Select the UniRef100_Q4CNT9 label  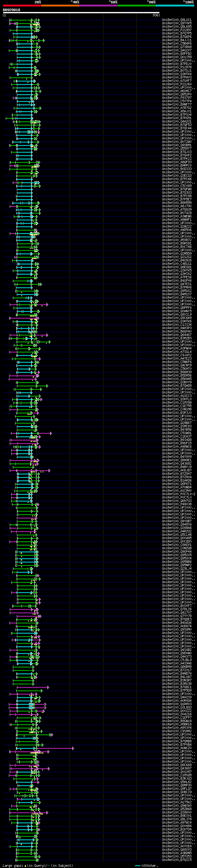pyautogui.click(x=177, y=365)
